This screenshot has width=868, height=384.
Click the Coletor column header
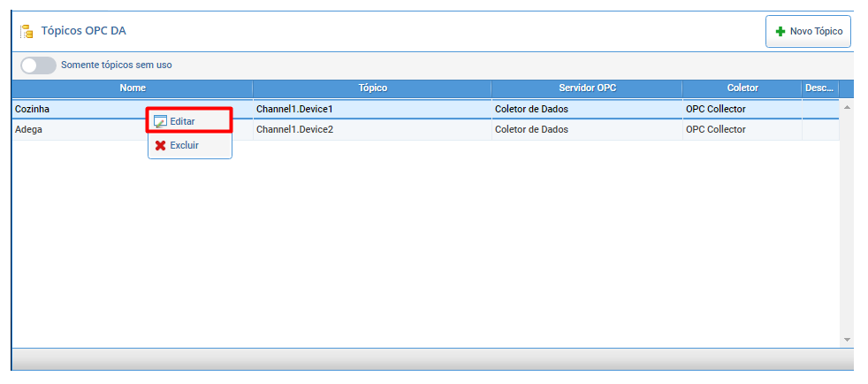pos(742,88)
